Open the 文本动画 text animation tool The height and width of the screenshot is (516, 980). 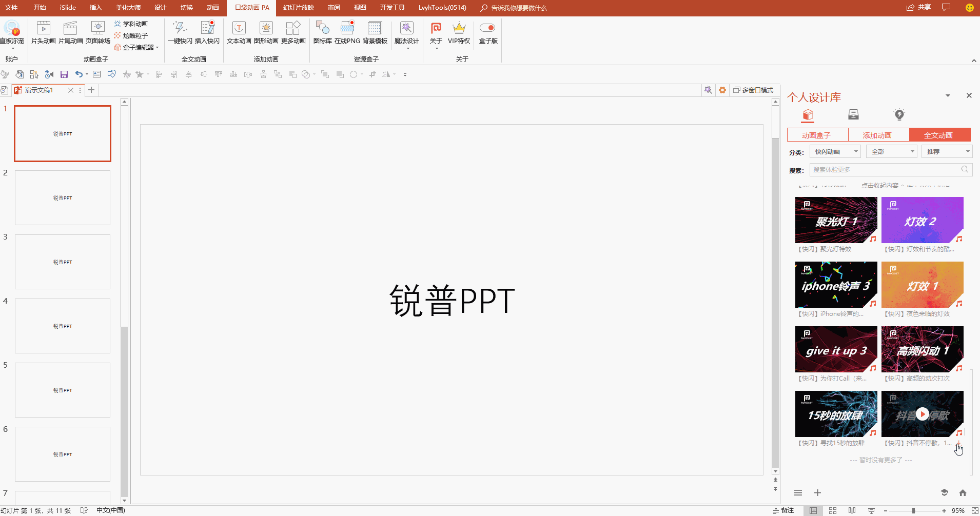pos(239,32)
